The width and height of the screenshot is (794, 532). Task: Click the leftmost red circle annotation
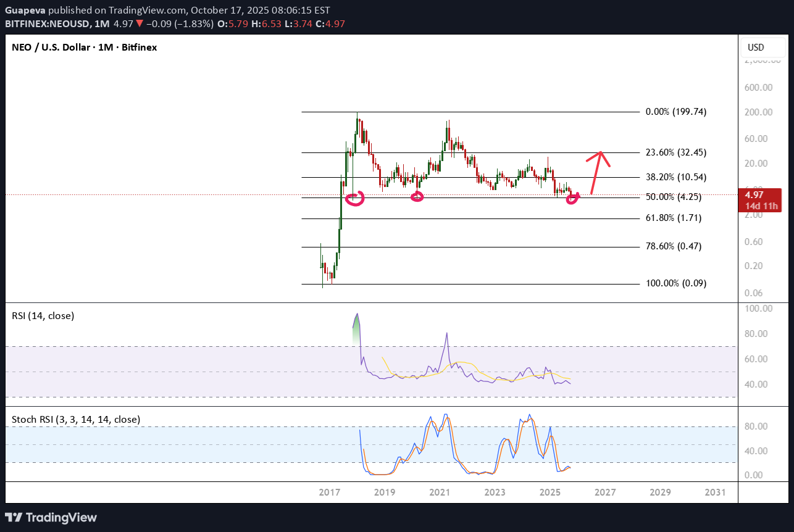(355, 198)
